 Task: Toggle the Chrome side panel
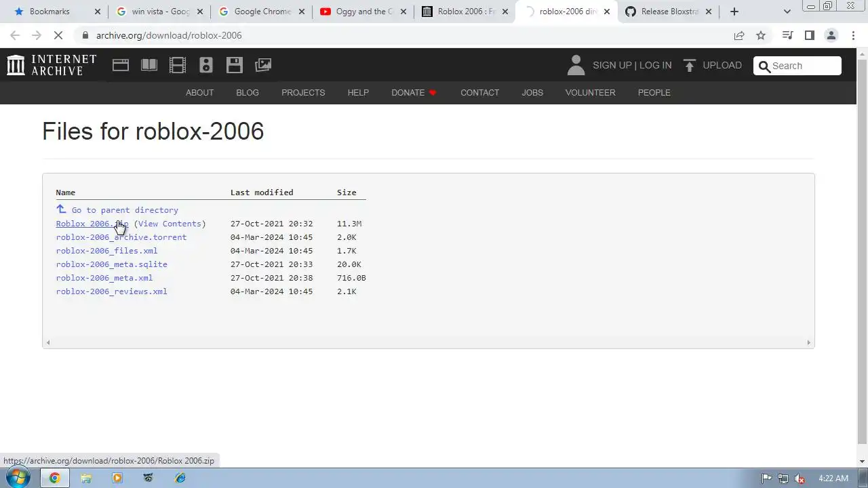point(810,35)
